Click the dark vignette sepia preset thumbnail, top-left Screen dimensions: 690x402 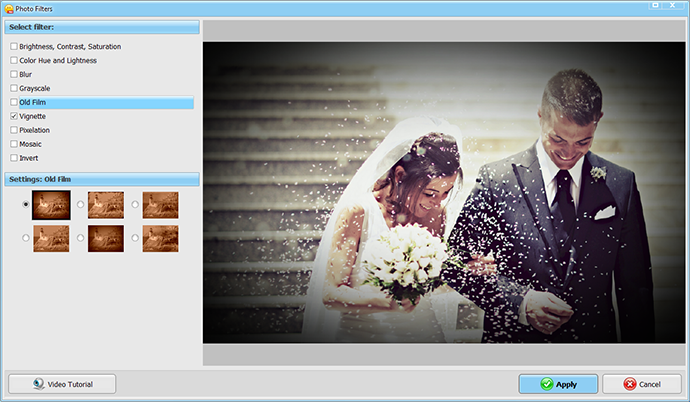51,205
